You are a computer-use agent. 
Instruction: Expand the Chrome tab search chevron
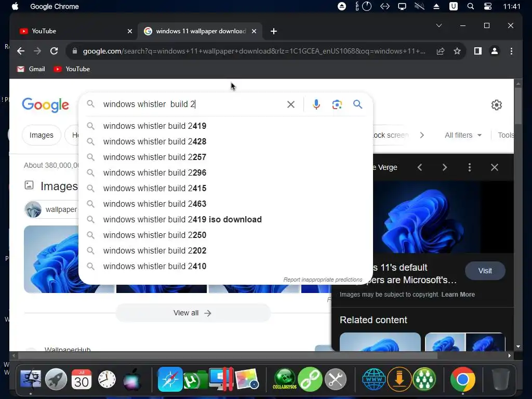(x=438, y=25)
